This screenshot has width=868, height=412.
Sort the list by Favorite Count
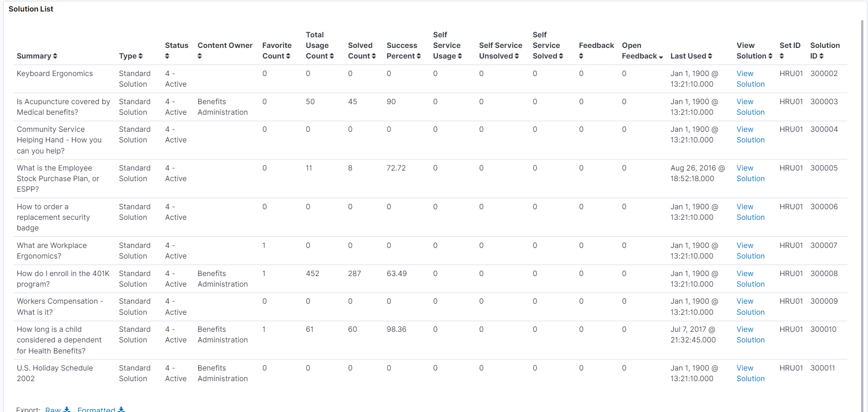pyautogui.click(x=289, y=56)
